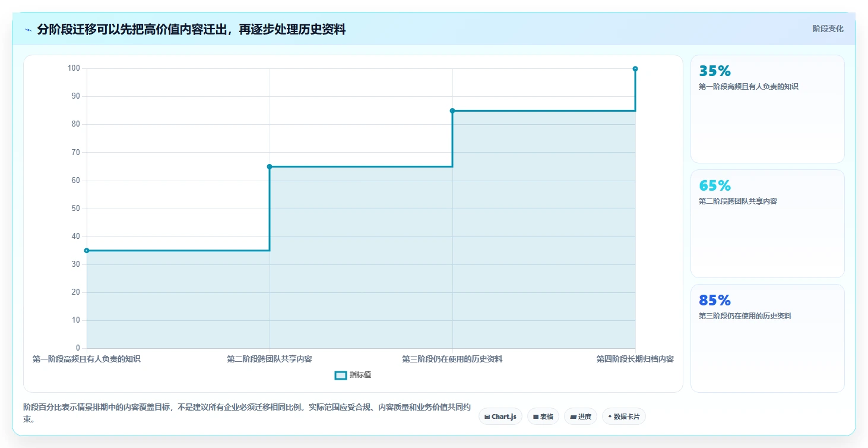Click x-axis label 第三阶段仍在使用的历史资料
The height and width of the screenshot is (448, 868).
pyautogui.click(x=452, y=359)
